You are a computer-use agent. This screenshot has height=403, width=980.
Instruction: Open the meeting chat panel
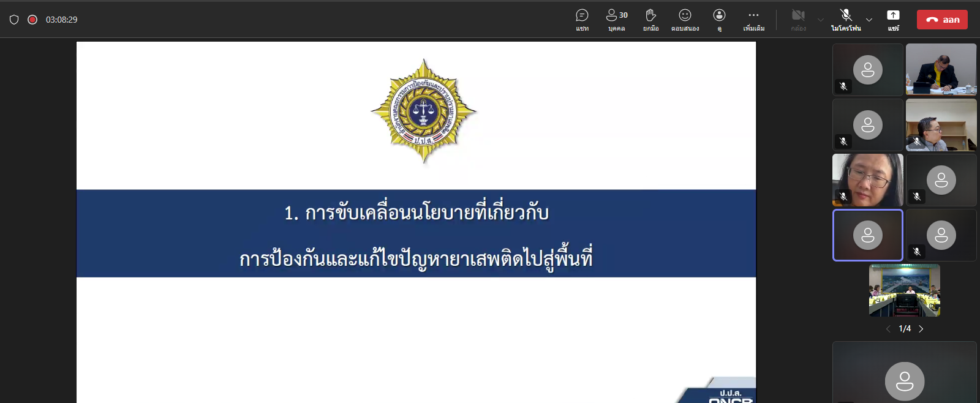pyautogui.click(x=582, y=19)
